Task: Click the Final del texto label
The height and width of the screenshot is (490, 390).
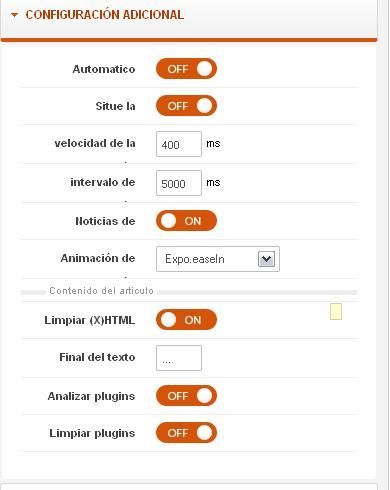Action: click(97, 357)
